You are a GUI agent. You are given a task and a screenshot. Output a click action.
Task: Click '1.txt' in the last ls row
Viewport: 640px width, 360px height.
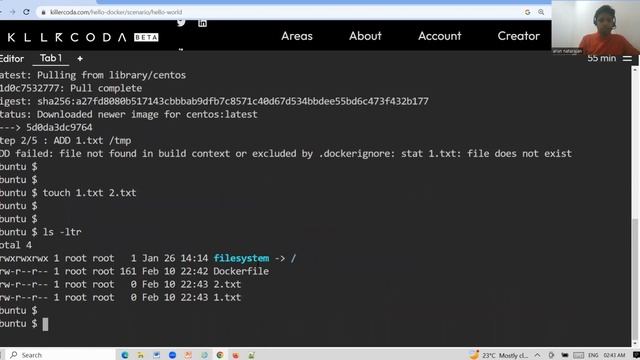point(227,298)
